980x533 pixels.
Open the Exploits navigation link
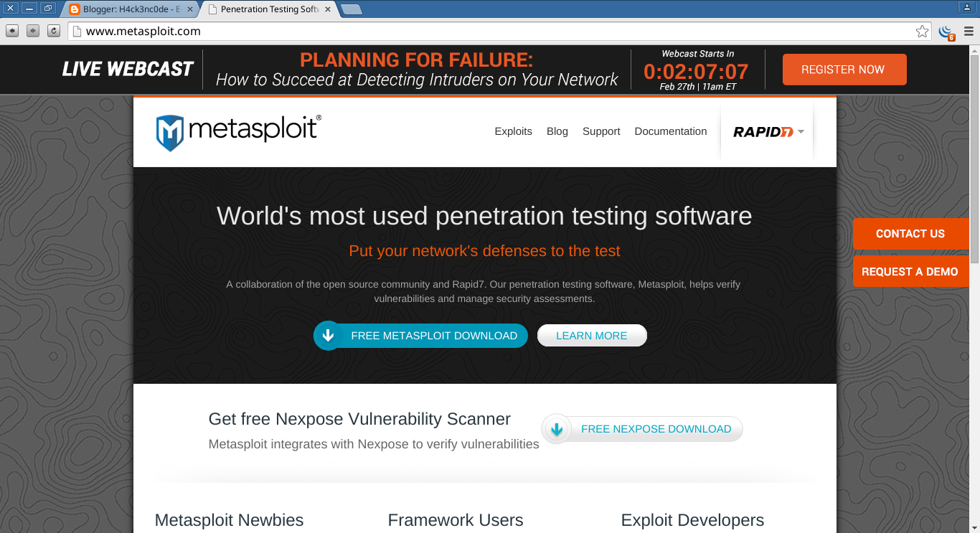point(513,131)
